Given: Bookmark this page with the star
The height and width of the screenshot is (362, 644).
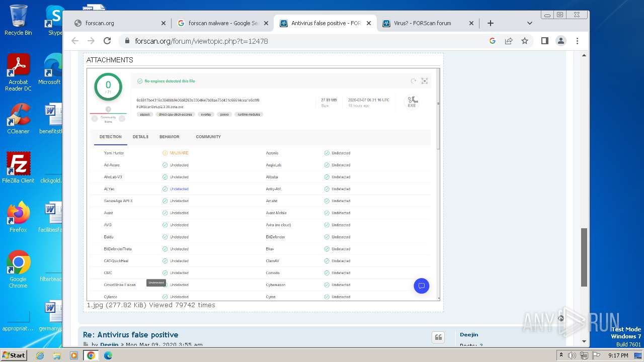Looking at the screenshot, I should (x=525, y=41).
